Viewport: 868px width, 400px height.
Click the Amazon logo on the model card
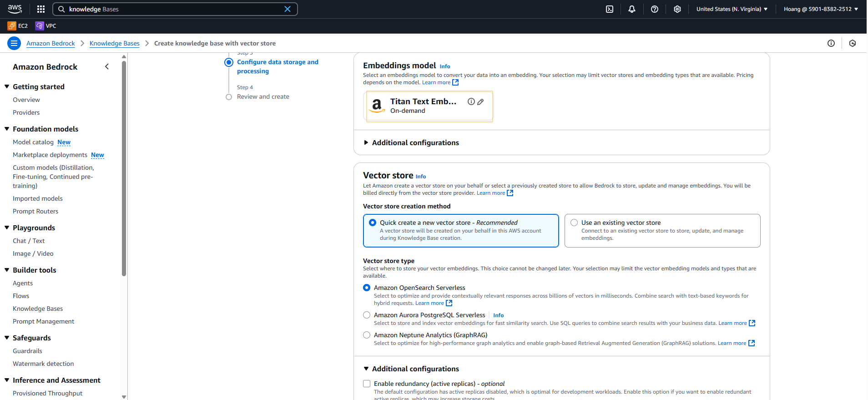(x=377, y=106)
